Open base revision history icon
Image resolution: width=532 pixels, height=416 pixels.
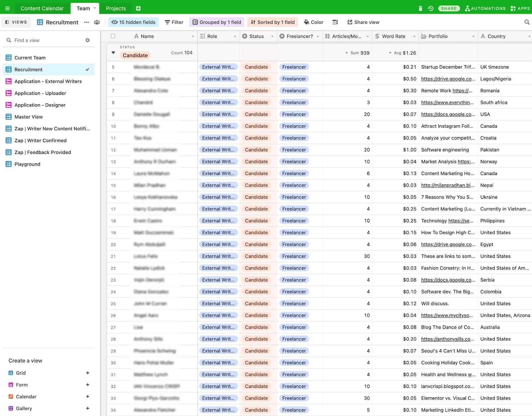pos(431,8)
